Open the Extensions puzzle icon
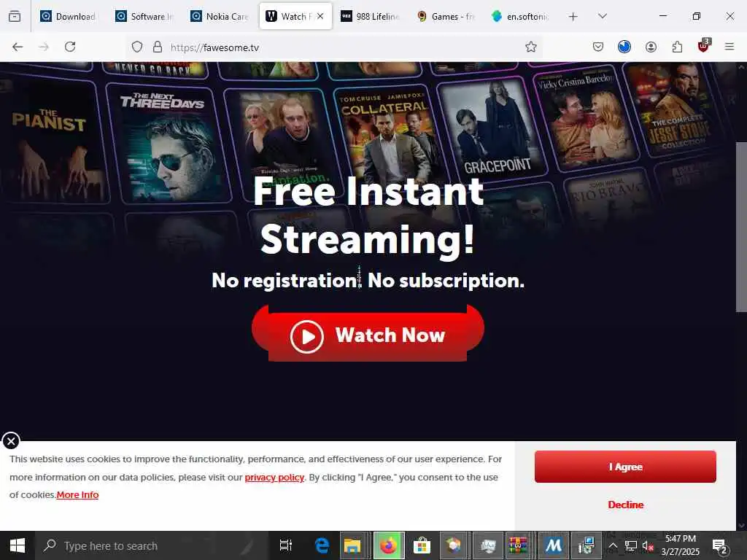Screen dimensions: 747x560 click(677, 47)
